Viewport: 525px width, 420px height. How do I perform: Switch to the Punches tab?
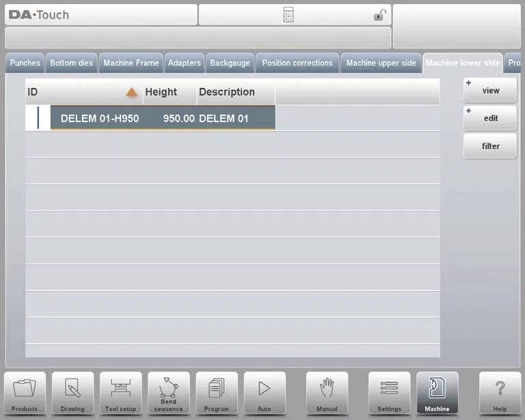25,63
